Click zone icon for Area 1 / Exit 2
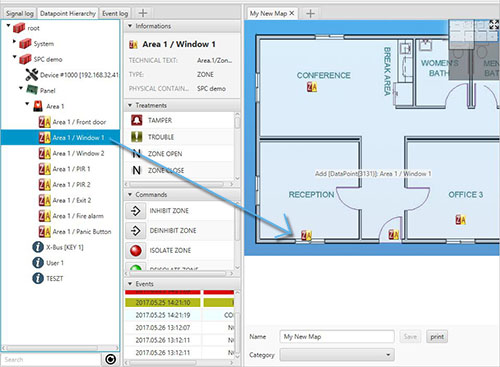 pyautogui.click(x=44, y=200)
